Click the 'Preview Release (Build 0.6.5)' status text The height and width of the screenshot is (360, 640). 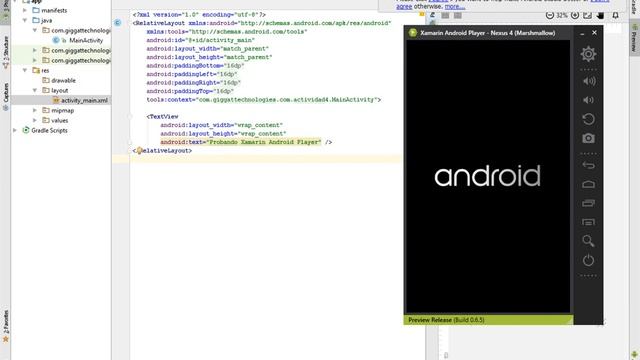coord(447,320)
